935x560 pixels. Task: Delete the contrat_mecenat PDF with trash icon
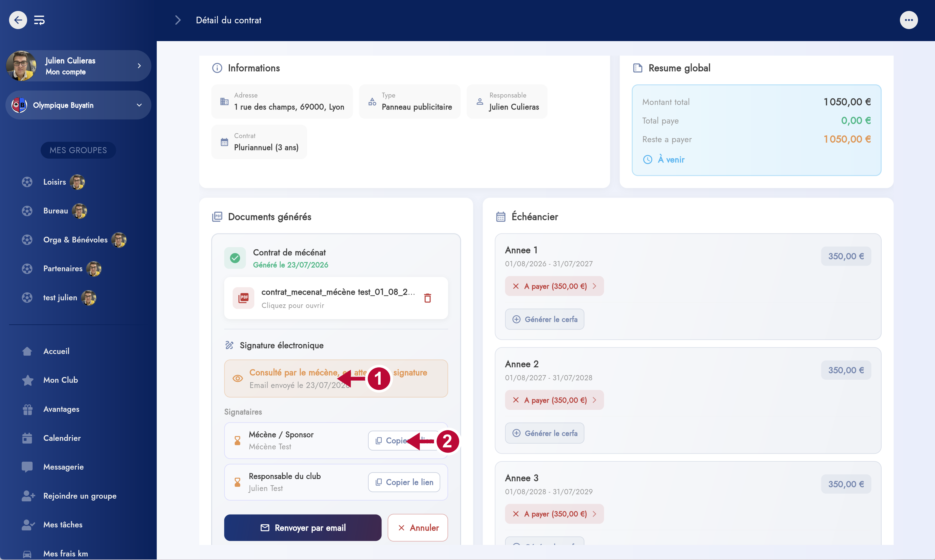pos(427,298)
